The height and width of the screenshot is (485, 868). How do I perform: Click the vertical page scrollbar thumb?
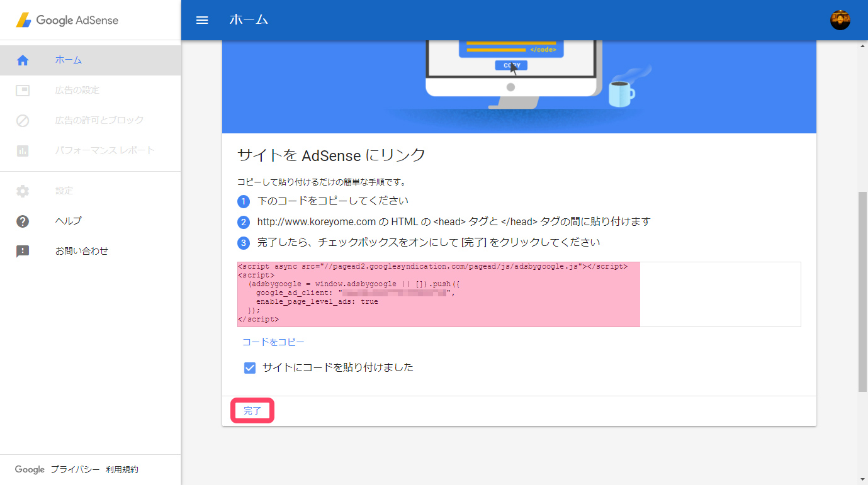click(862, 291)
